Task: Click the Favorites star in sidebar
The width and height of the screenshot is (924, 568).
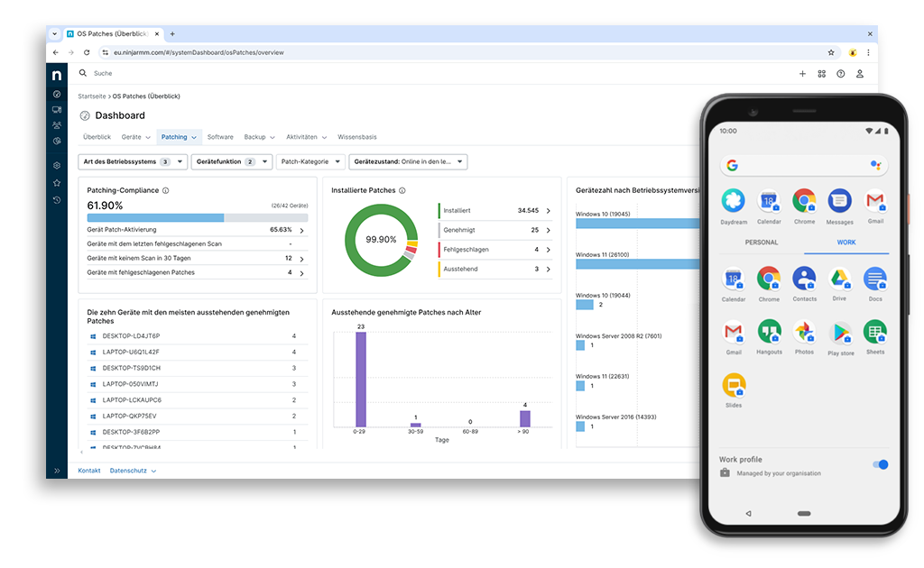Action: coord(57,183)
